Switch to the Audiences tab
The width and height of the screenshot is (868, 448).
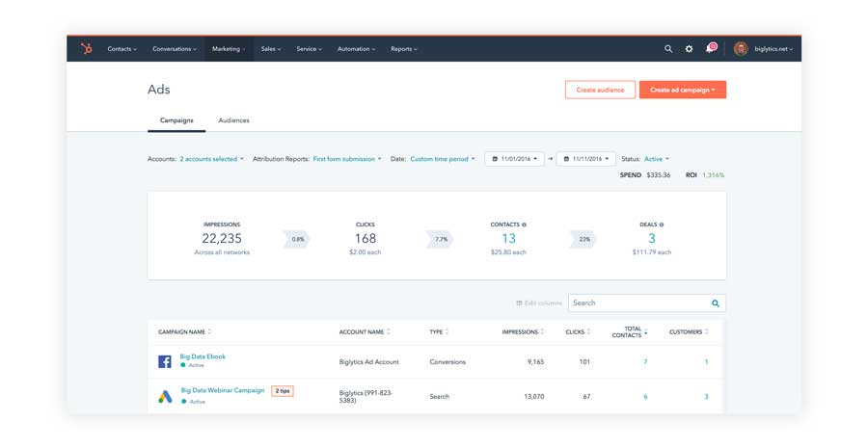click(233, 120)
